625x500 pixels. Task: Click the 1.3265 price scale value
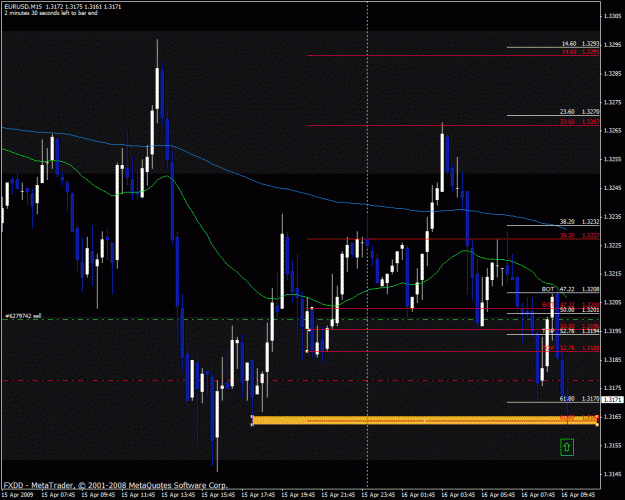click(612, 130)
